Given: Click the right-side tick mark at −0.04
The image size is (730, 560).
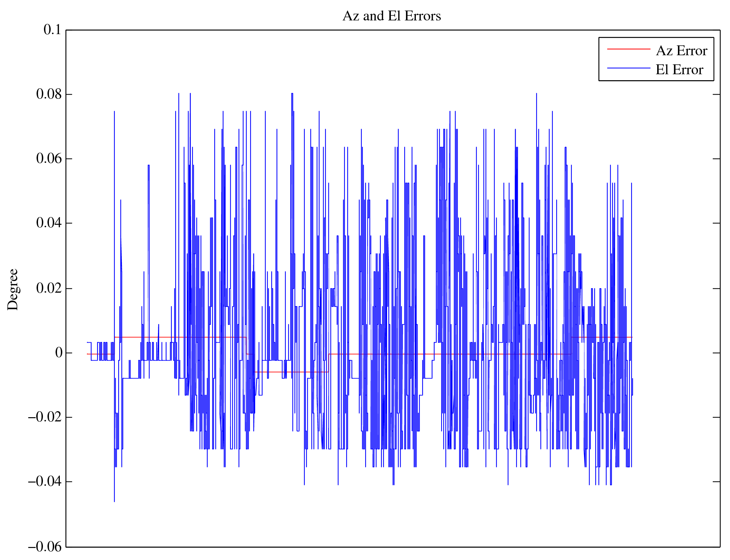Looking at the screenshot, I should click(716, 482).
